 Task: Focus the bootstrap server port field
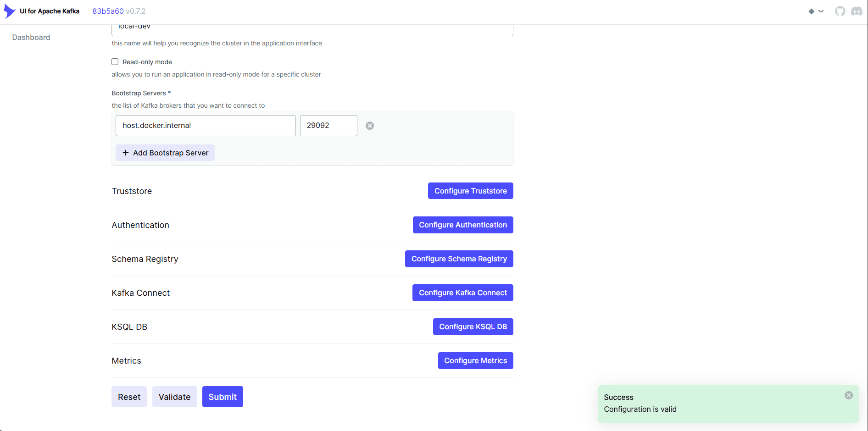click(328, 126)
